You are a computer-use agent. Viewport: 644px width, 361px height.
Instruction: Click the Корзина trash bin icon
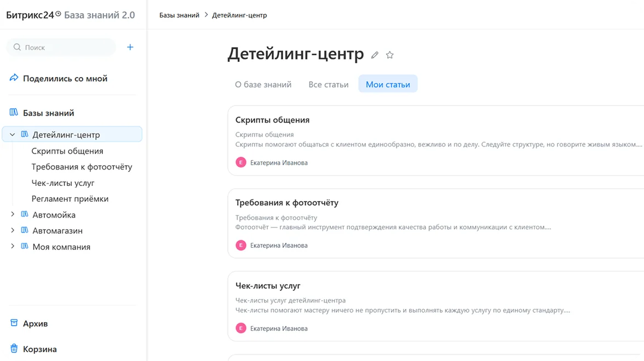[x=14, y=348]
